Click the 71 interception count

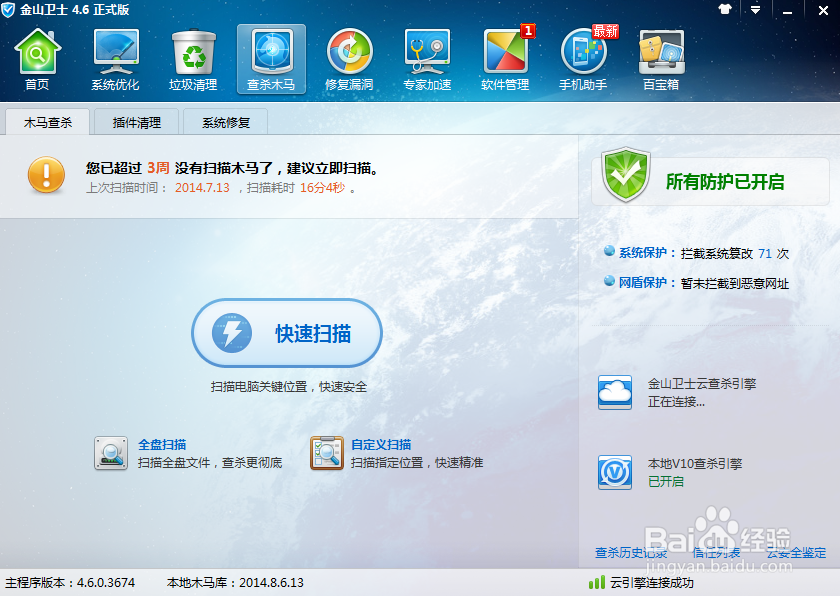coord(765,253)
